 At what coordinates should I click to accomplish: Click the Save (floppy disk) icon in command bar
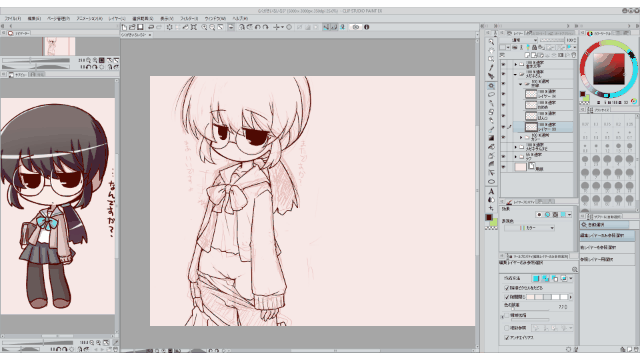pos(140,27)
